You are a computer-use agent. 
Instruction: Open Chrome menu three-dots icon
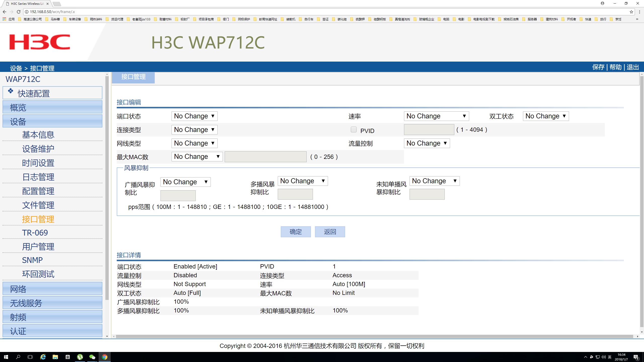tap(639, 12)
